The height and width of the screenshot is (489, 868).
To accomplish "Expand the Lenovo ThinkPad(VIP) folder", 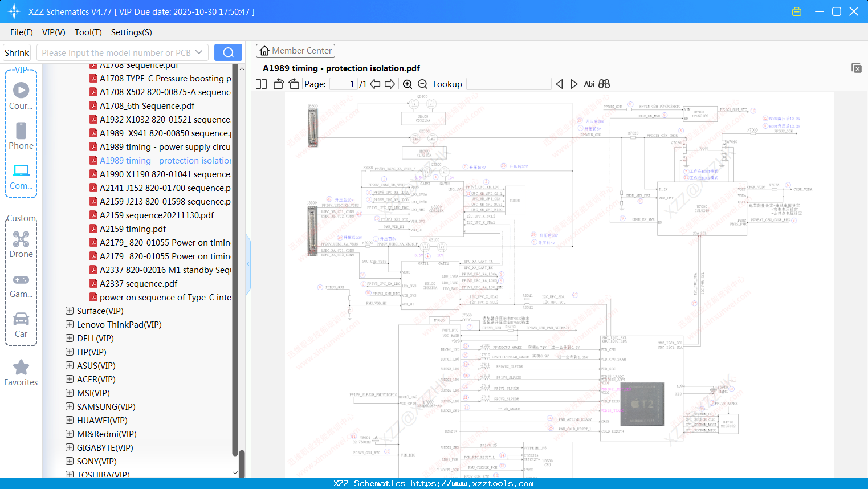I will coord(70,325).
